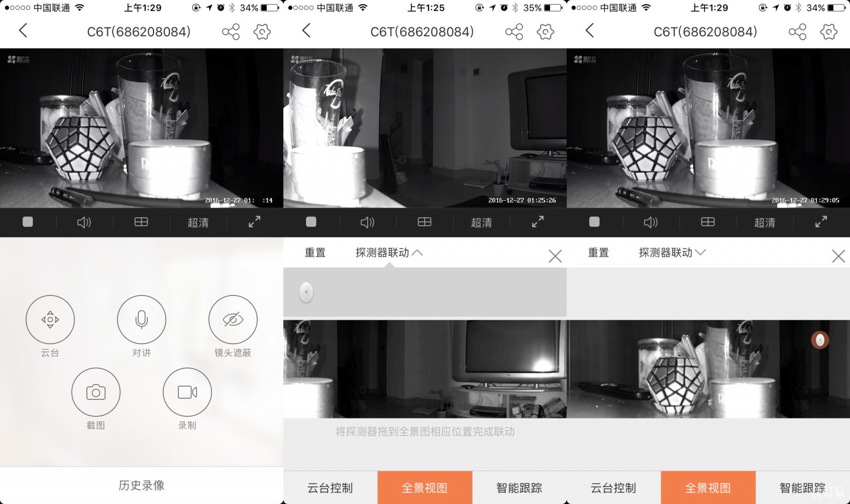Select the detector marker on the panorama

pos(820,340)
